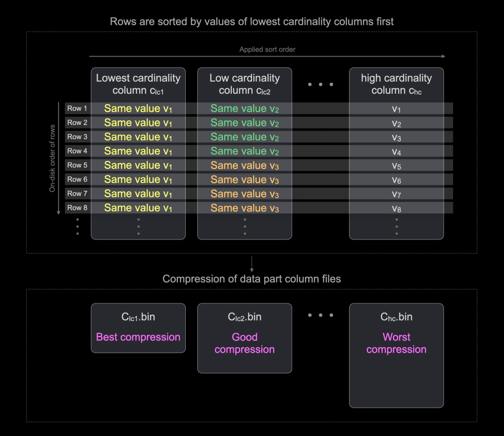Image resolution: width=504 pixels, height=436 pixels.
Task: Click the "Row 1" label
Action: (77, 108)
